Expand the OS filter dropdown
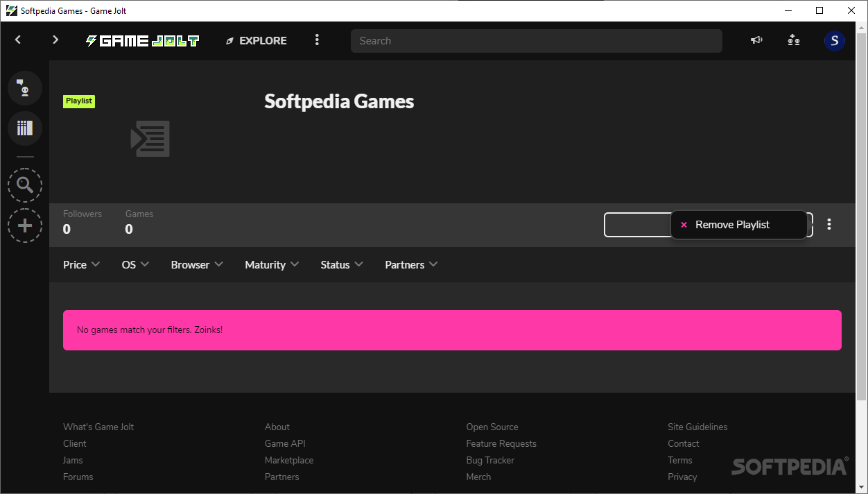Viewport: 868px width, 494px height. (x=136, y=264)
